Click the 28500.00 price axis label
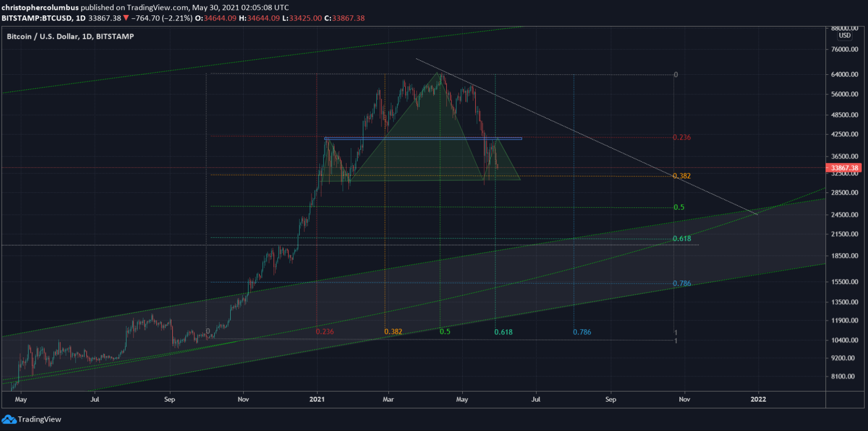 click(x=845, y=192)
